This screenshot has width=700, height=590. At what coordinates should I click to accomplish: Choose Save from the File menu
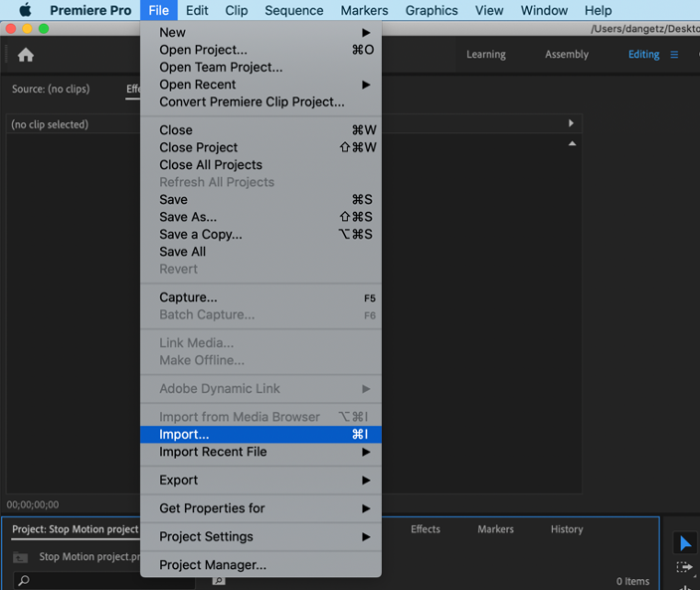pos(261,200)
